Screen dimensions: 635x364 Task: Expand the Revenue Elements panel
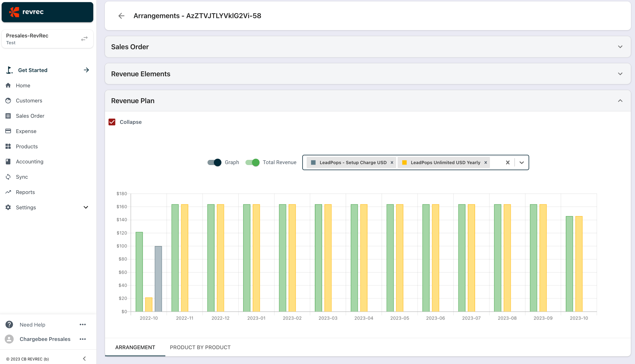pyautogui.click(x=620, y=74)
